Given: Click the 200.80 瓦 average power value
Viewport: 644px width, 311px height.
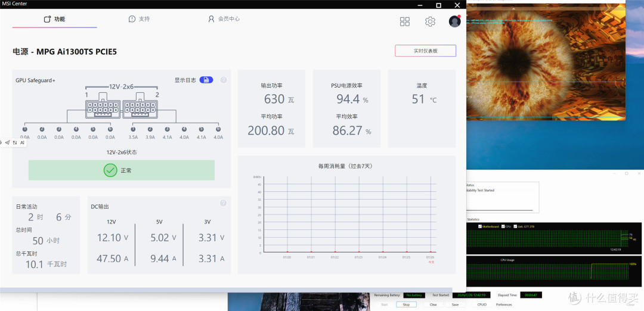Looking at the screenshot, I should coord(271,130).
